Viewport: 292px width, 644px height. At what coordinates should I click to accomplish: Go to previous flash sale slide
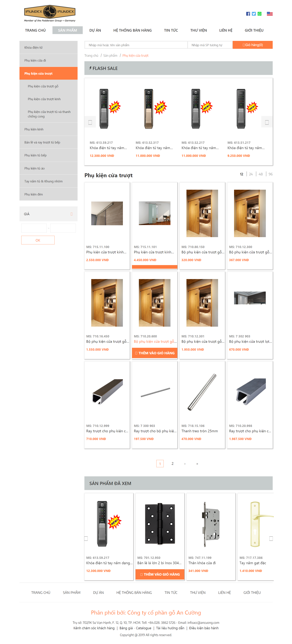[x=90, y=122]
